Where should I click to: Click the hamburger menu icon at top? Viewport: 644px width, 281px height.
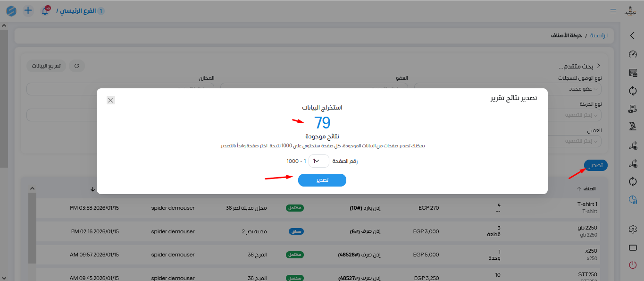click(x=613, y=11)
